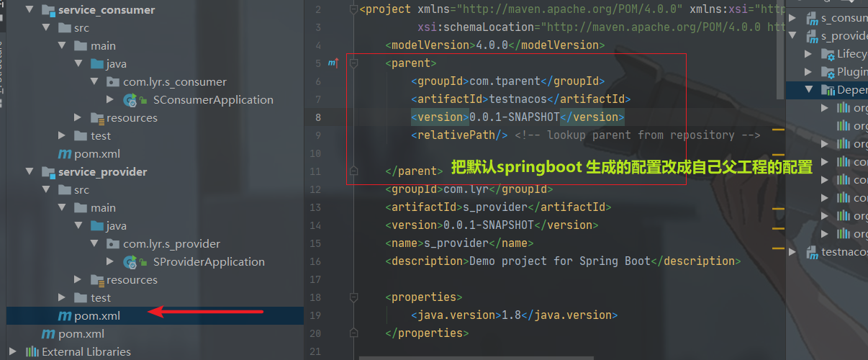The height and width of the screenshot is (360, 868).
Task: Collapse the com.lyr.s_provider package
Action: pyautogui.click(x=94, y=244)
